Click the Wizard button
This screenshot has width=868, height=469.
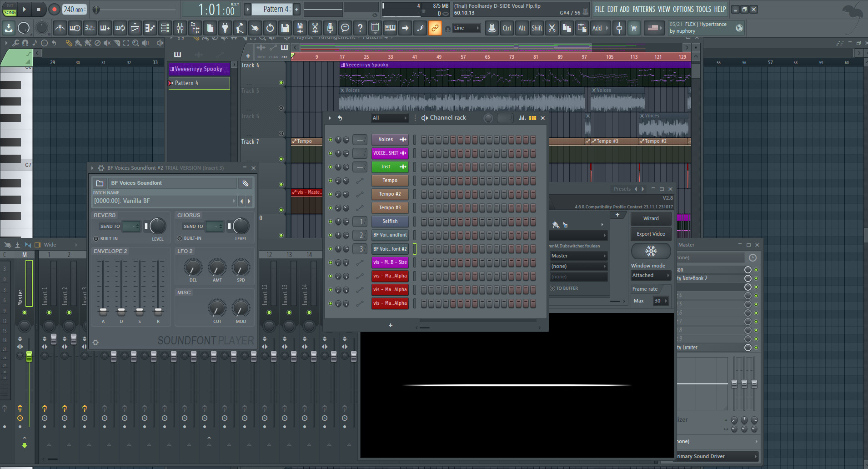(650, 218)
